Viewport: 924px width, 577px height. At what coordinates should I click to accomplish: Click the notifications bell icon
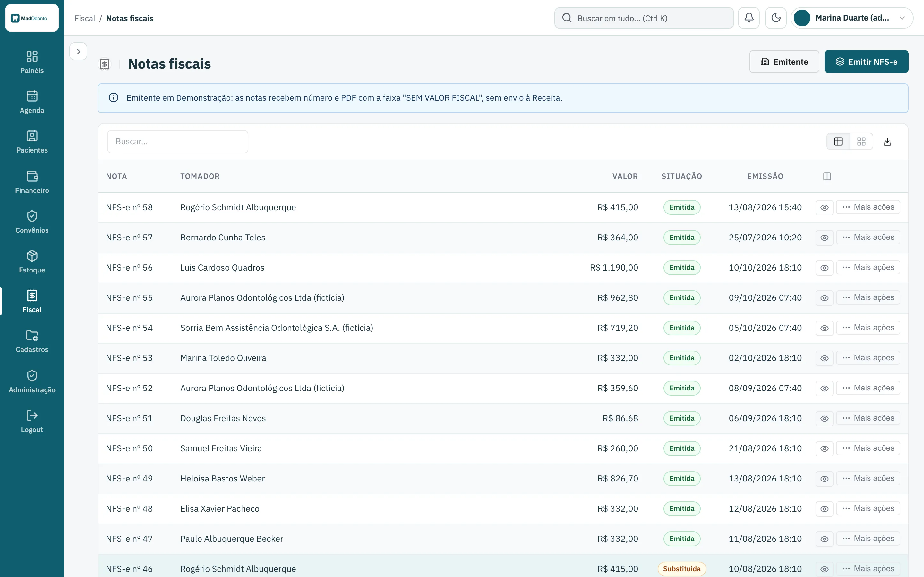tap(749, 18)
